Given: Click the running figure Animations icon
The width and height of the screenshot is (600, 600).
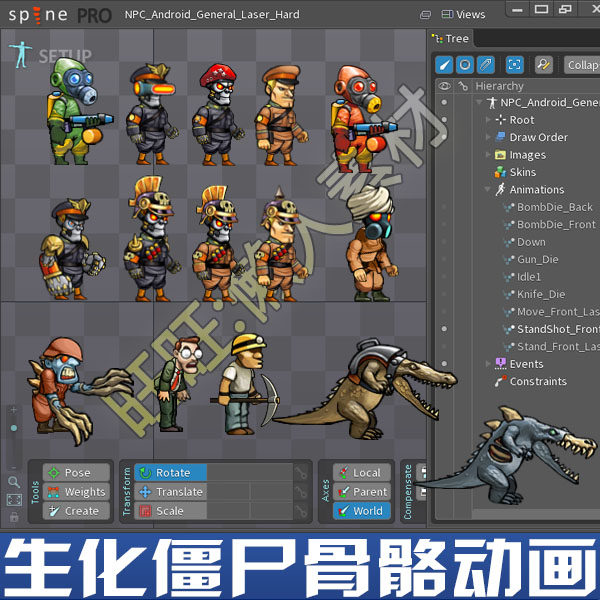Looking at the screenshot, I should tap(500, 189).
